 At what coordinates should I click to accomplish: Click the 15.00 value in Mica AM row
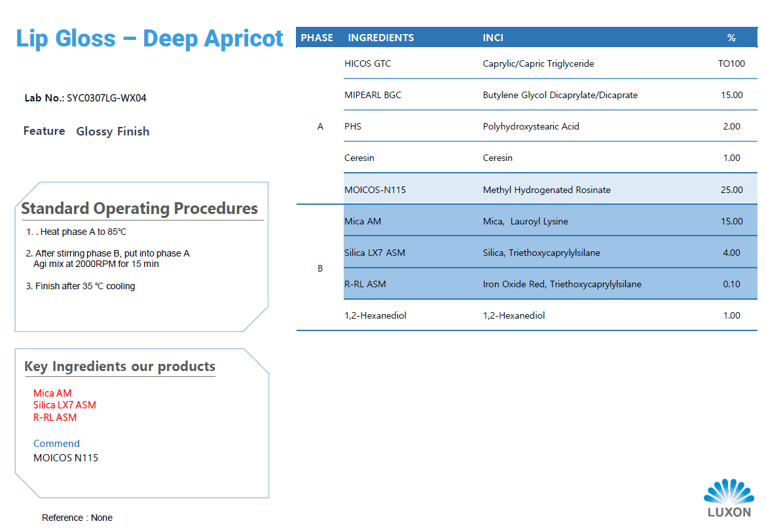[731, 221]
